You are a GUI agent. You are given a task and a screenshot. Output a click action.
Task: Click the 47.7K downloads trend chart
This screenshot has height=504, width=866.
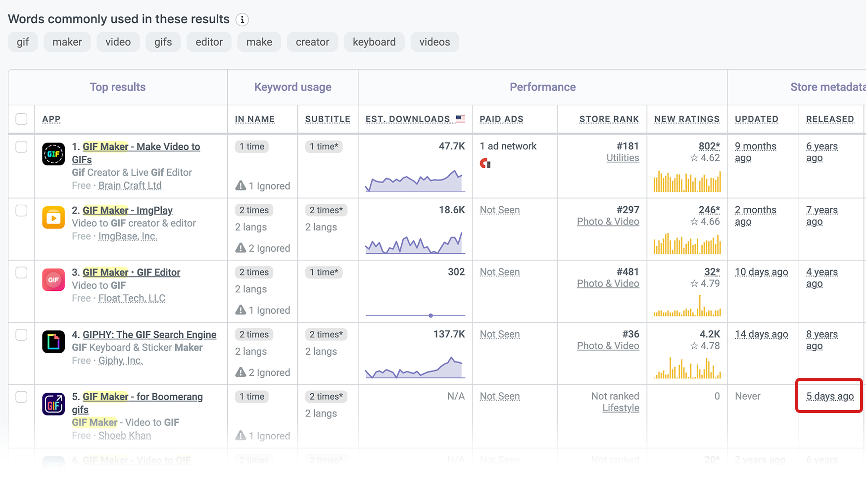415,181
